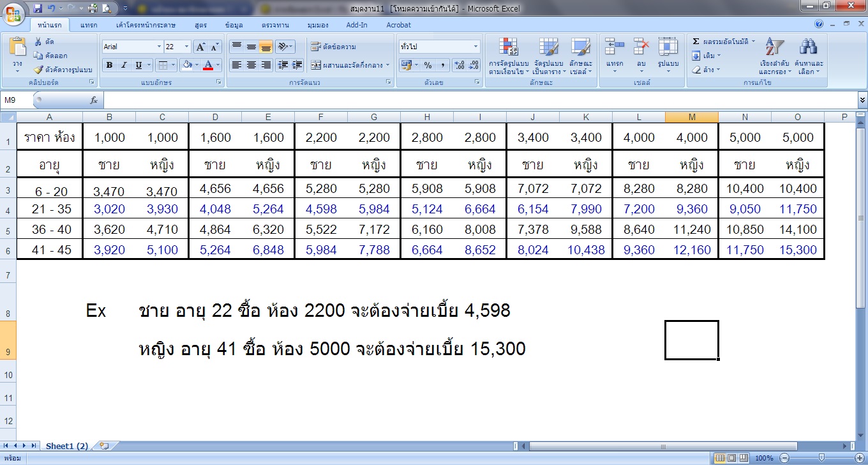
Task: Toggle Underline formatting
Action: 138,65
